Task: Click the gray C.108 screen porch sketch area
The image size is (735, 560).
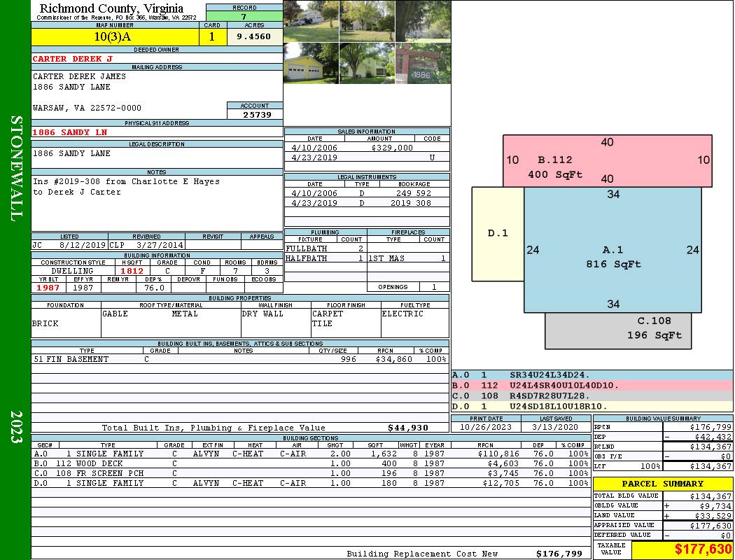Action: coord(617,330)
